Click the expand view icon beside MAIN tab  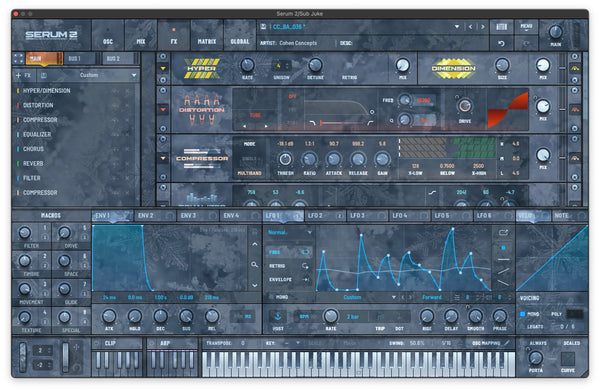(18, 58)
